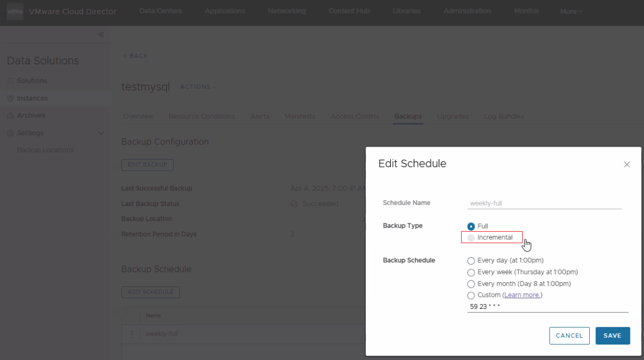The height and width of the screenshot is (360, 644).
Task: Switch to the Log Bundles tab
Action: [504, 116]
